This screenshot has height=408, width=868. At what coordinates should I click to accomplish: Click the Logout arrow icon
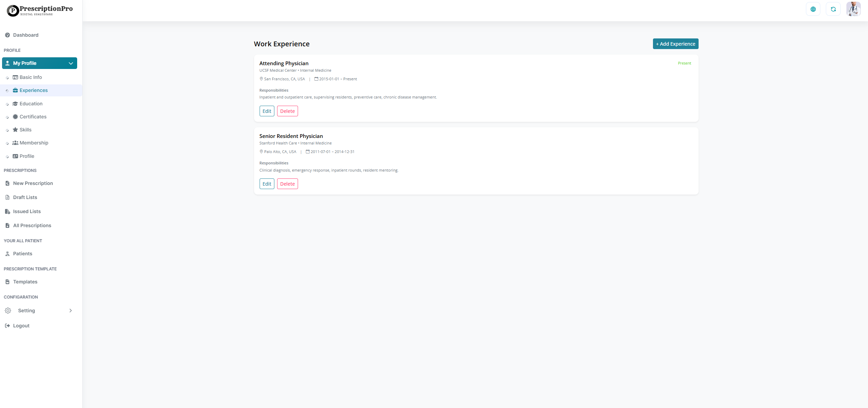tap(8, 326)
